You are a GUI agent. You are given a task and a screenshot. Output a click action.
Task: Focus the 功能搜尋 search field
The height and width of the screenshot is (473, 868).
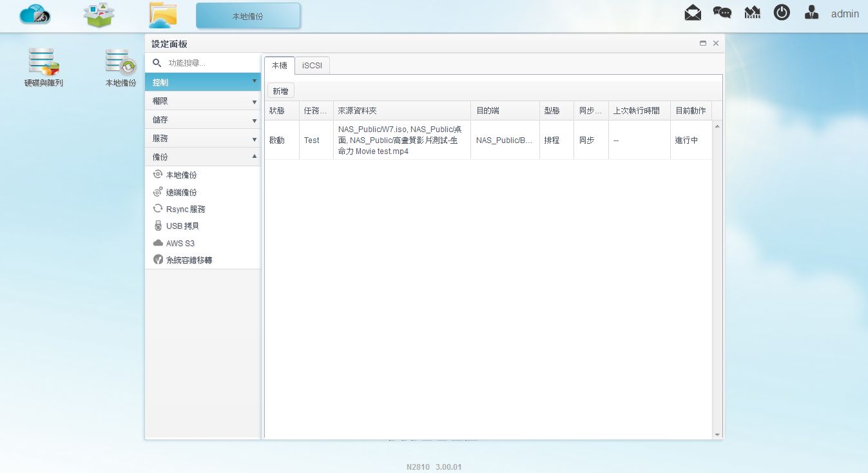[x=212, y=63]
